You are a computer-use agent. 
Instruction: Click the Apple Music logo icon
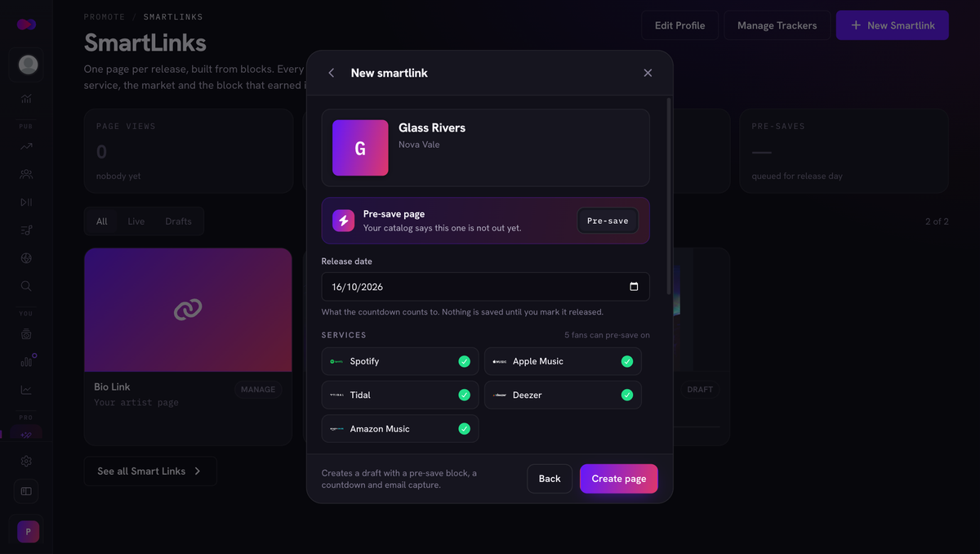[499, 361]
